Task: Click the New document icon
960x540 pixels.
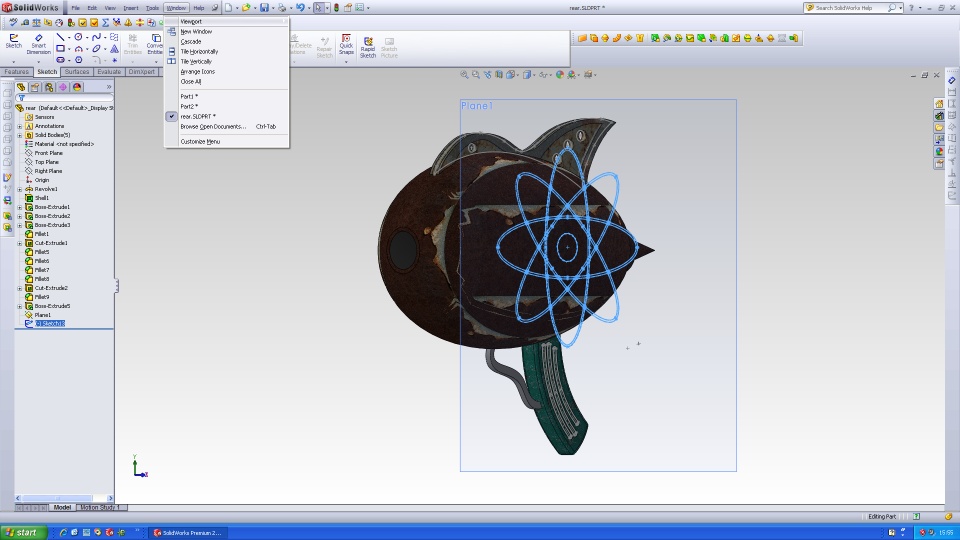Action: click(x=228, y=8)
